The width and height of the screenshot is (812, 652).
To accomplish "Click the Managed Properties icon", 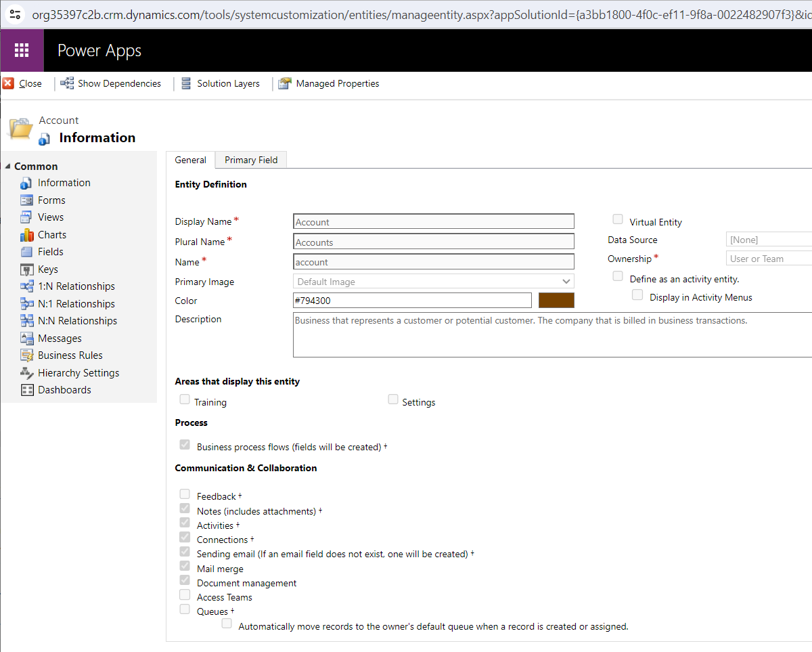I will point(285,83).
